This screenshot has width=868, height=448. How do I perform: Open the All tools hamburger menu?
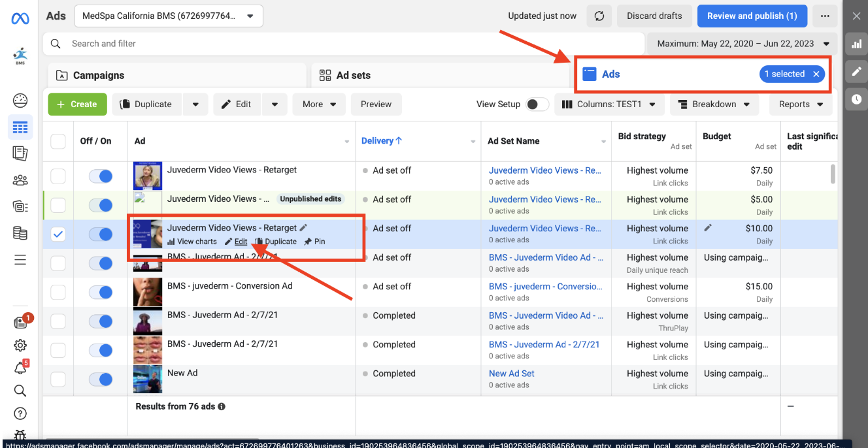[20, 260]
